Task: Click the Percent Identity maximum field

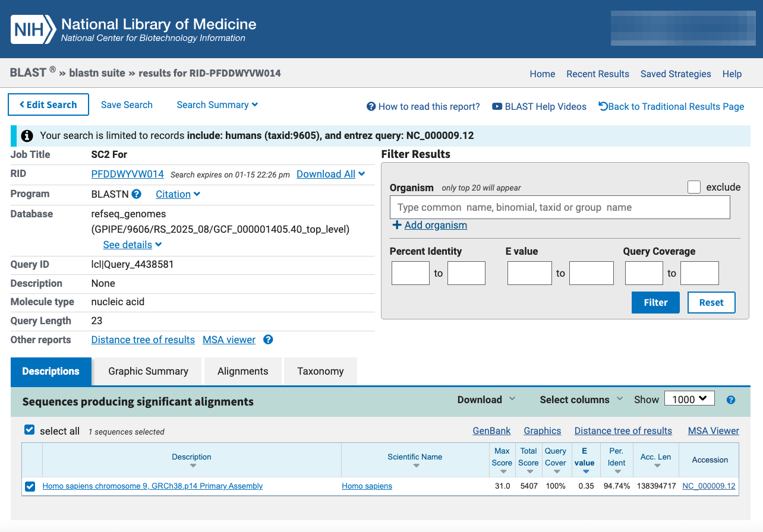Action: click(466, 273)
